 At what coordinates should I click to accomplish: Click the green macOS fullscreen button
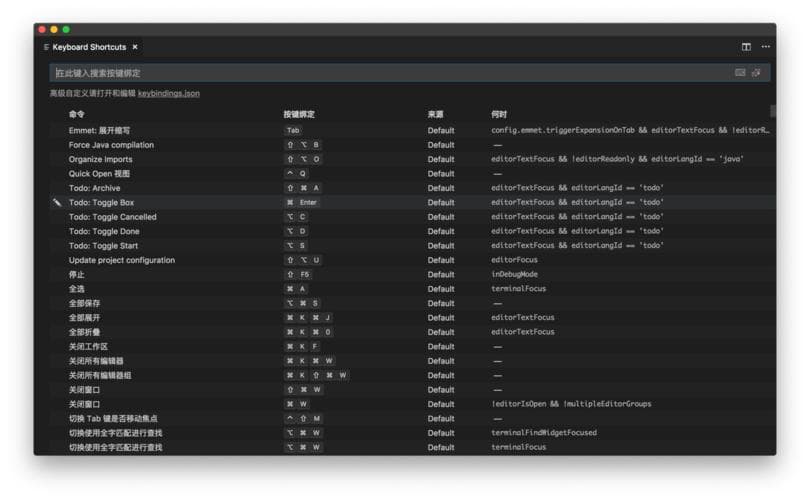[x=66, y=29]
